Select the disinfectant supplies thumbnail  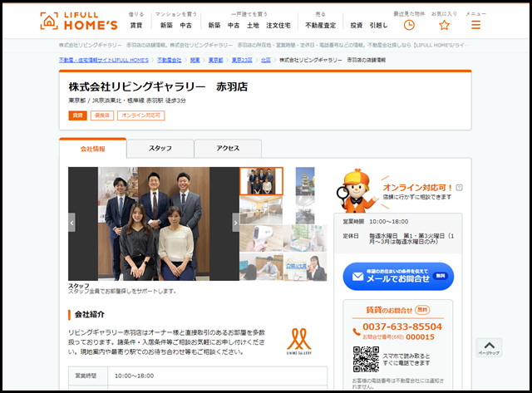tap(305, 238)
